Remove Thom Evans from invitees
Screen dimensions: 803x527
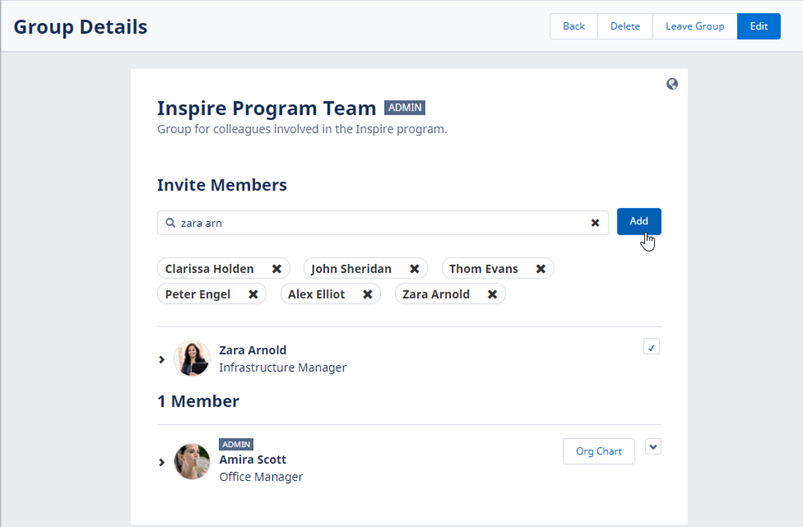click(540, 269)
